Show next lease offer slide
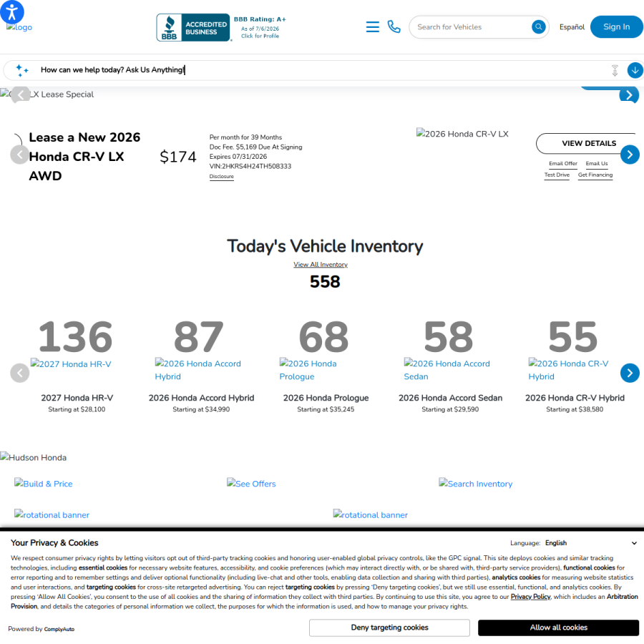Screen dimensions: 644x644 (x=630, y=155)
